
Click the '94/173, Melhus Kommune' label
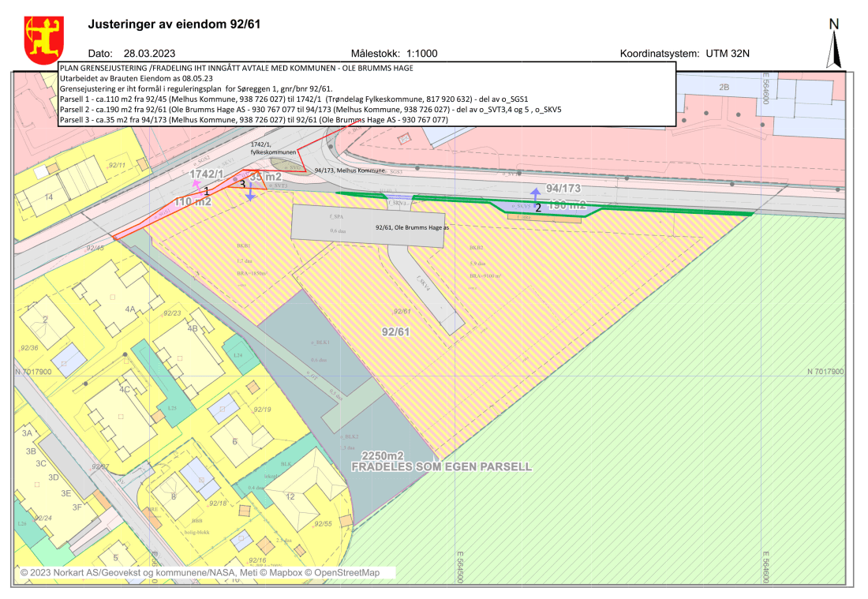pyautogui.click(x=349, y=170)
